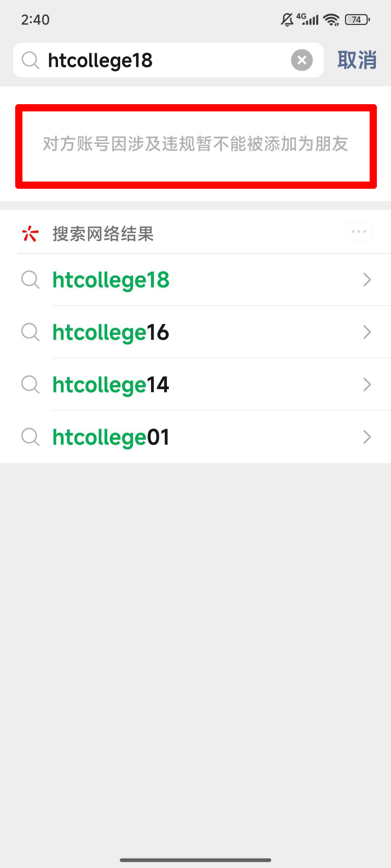Screen dimensions: 391x868
Task: Choose the htcollege01 suggestion
Action: click(x=111, y=437)
